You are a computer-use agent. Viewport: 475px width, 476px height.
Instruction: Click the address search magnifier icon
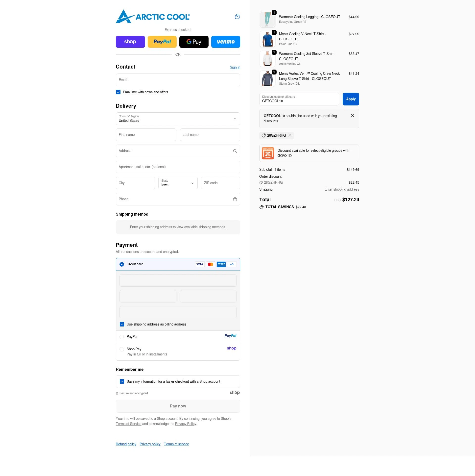point(235,151)
